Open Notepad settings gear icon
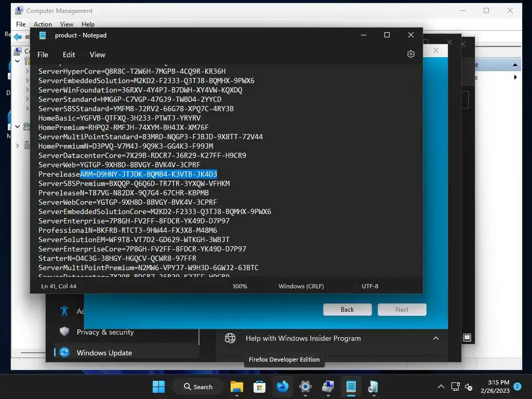The height and width of the screenshot is (399, 532). click(x=410, y=54)
